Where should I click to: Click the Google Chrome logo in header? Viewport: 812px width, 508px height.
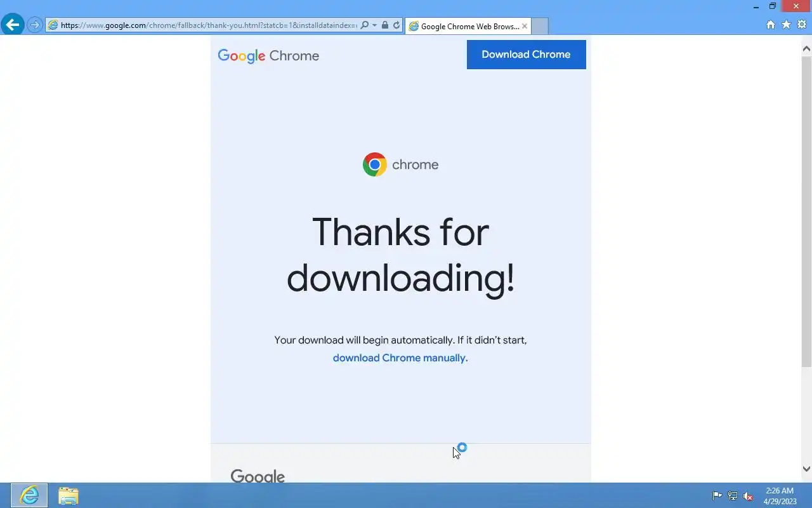point(268,56)
